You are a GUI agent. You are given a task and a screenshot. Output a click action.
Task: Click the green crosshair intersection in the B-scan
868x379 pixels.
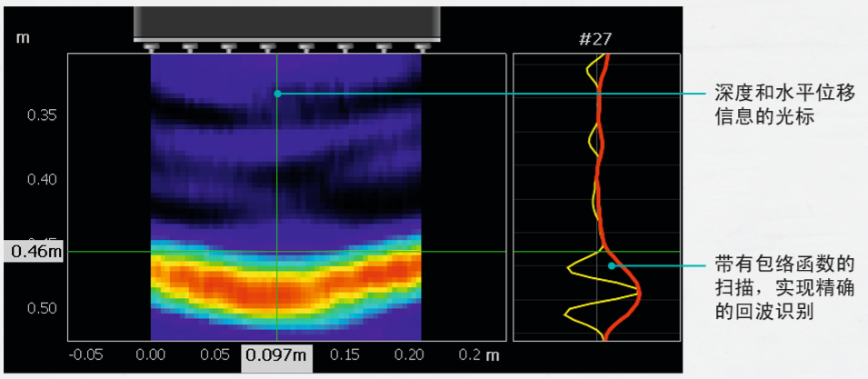[x=277, y=252]
